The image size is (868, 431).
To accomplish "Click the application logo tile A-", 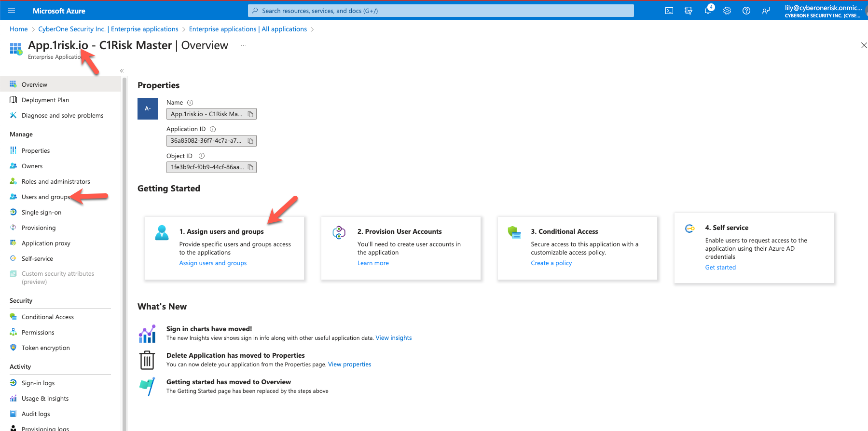I will (148, 109).
